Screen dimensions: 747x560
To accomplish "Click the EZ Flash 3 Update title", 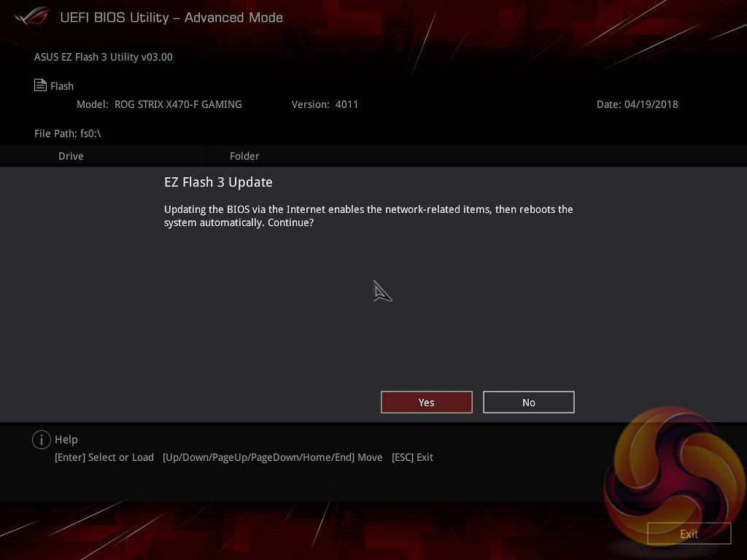I will point(218,182).
